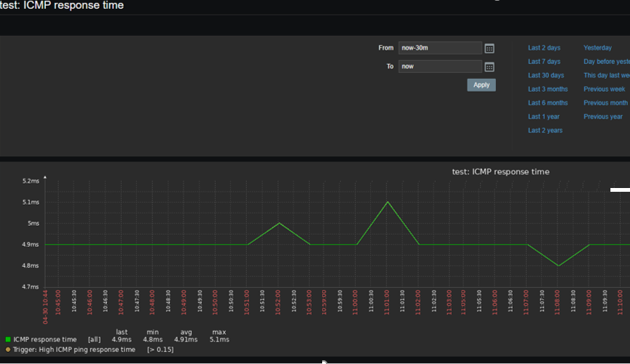
Task: Choose Last 30 days range
Action: pos(546,75)
